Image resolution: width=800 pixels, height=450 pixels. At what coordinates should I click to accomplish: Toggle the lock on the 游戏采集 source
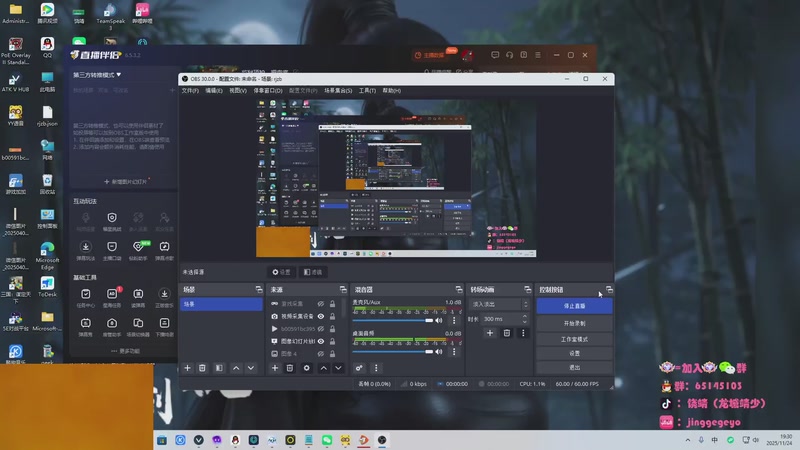[x=333, y=304]
